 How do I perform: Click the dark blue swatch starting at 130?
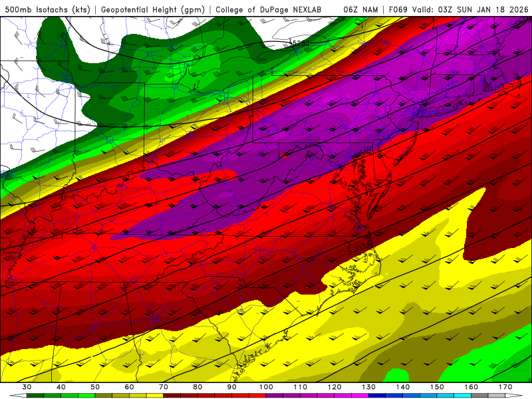pos(377,396)
